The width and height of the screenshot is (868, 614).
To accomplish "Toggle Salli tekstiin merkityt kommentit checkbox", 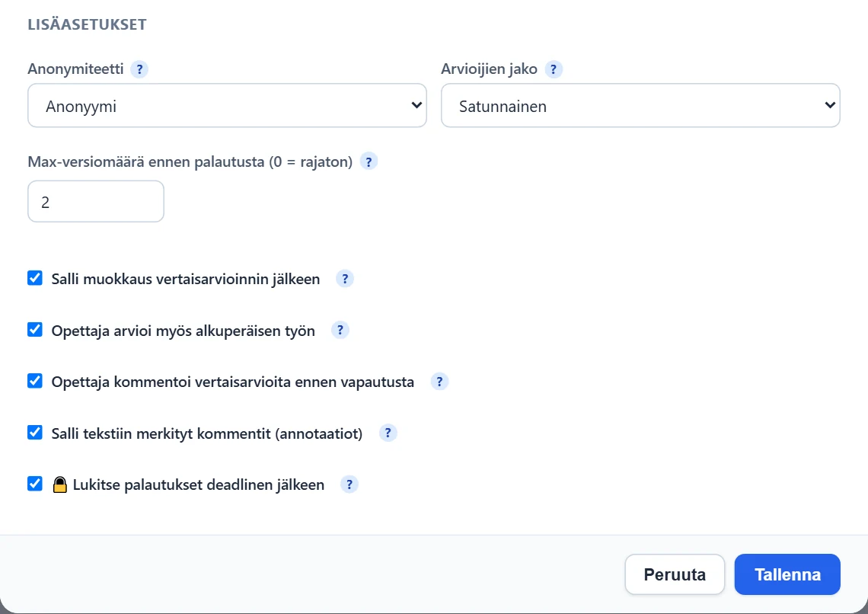I will tap(35, 433).
